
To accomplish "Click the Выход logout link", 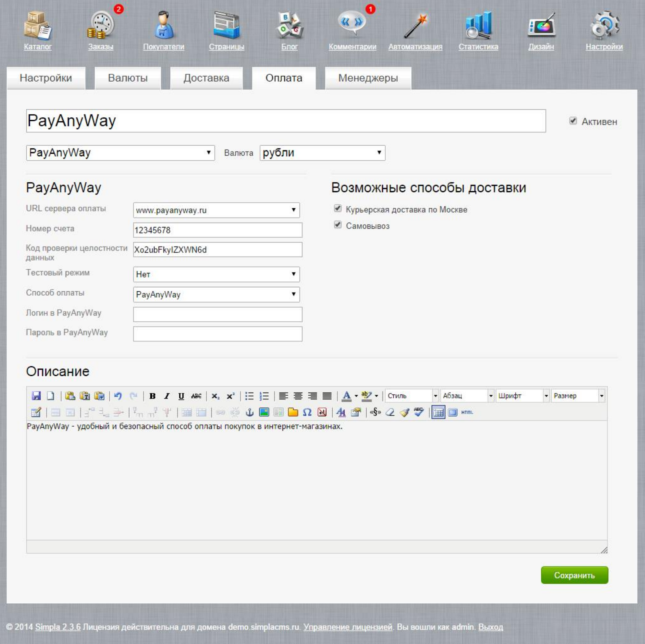I will click(491, 627).
